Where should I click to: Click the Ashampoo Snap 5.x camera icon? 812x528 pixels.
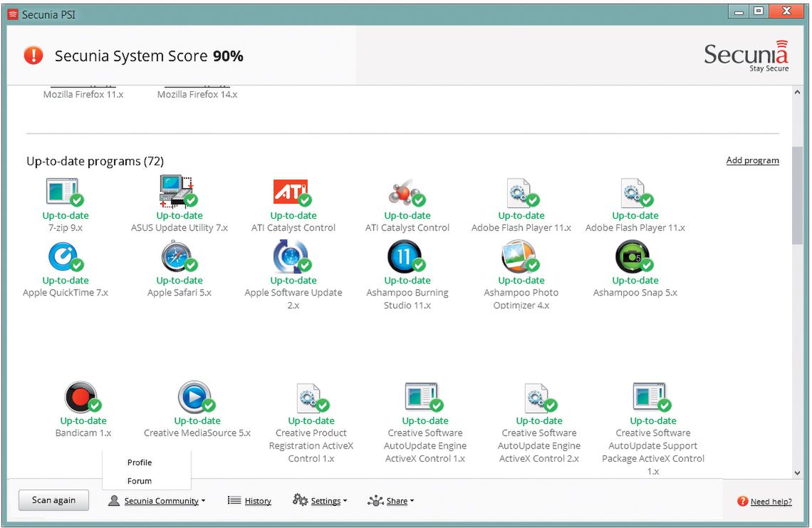pyautogui.click(x=634, y=257)
